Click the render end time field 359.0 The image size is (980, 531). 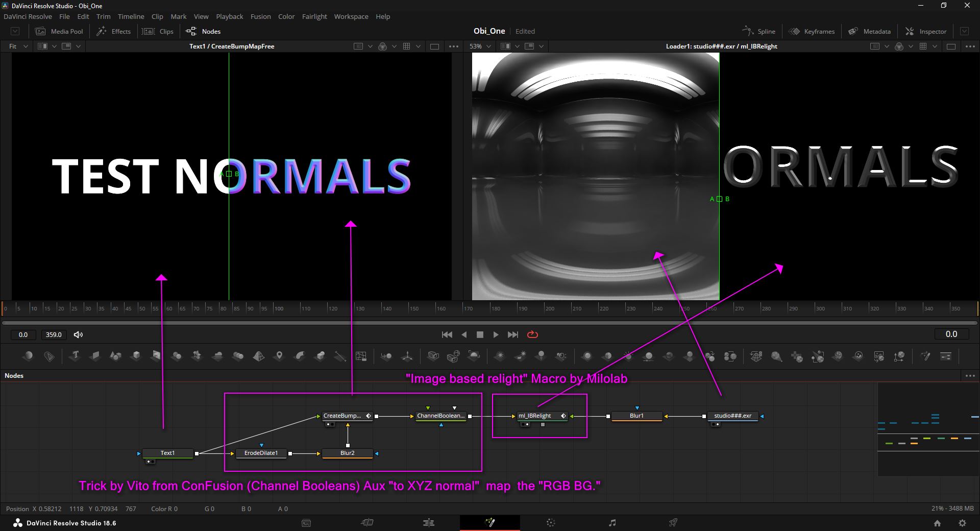(x=54, y=334)
